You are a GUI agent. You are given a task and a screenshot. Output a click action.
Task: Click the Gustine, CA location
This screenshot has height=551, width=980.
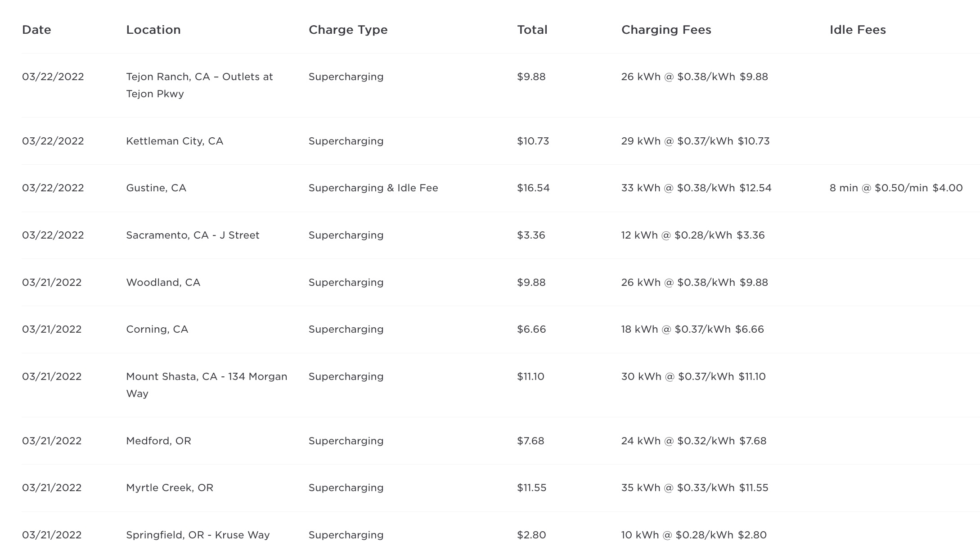[x=156, y=188]
